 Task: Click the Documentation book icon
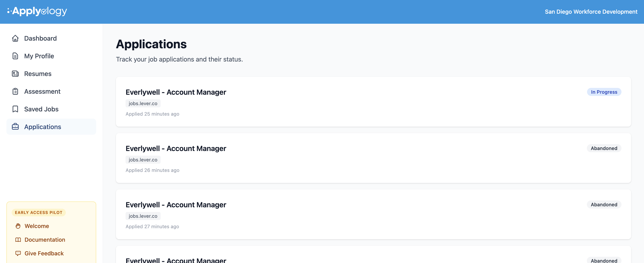coord(18,240)
